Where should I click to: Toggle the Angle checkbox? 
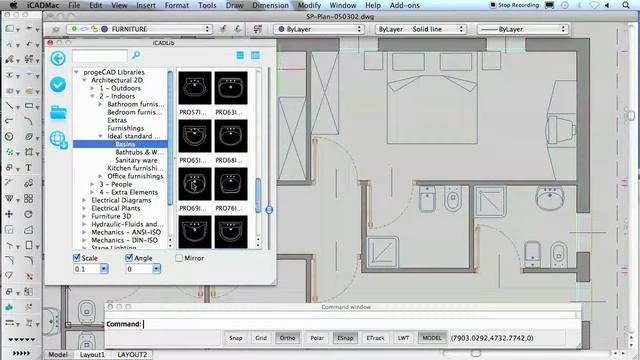129,258
